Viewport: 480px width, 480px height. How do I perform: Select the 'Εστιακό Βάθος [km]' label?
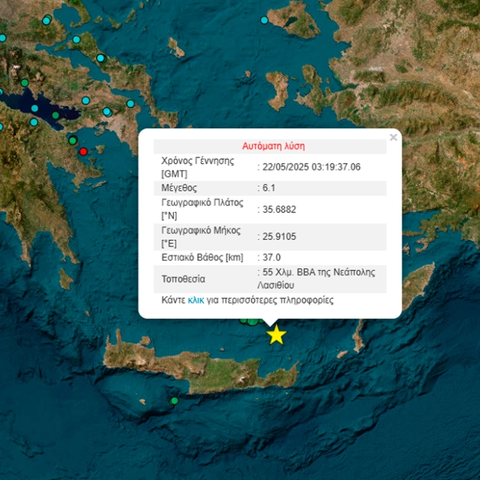pyautogui.click(x=202, y=257)
